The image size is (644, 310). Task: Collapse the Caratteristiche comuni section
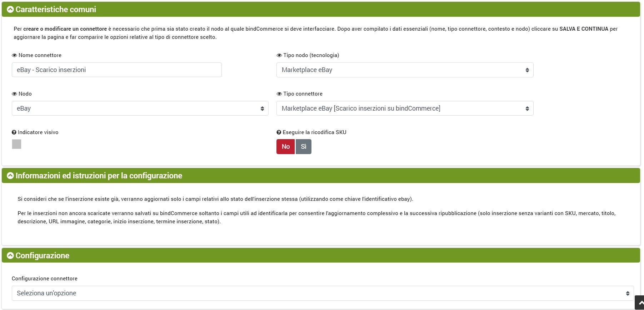pos(10,10)
